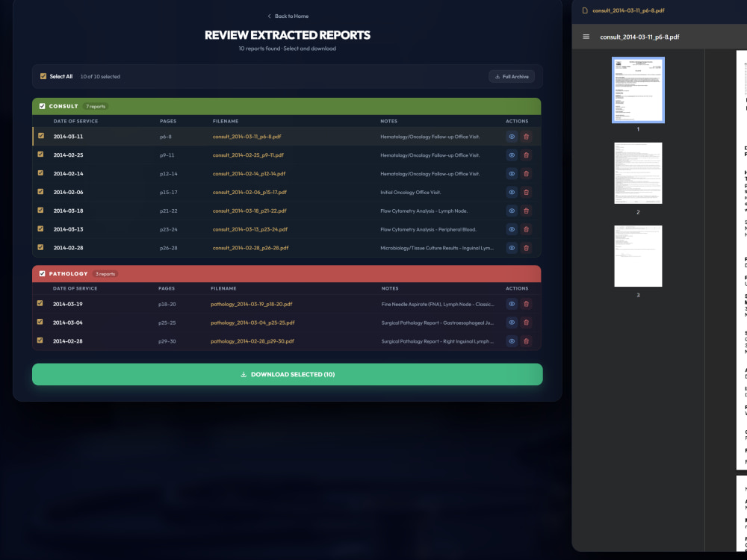Viewport: 747px width, 560px height.
Task: Delete pathology_2014-03-19_p18-20.pdf row
Action: [526, 304]
